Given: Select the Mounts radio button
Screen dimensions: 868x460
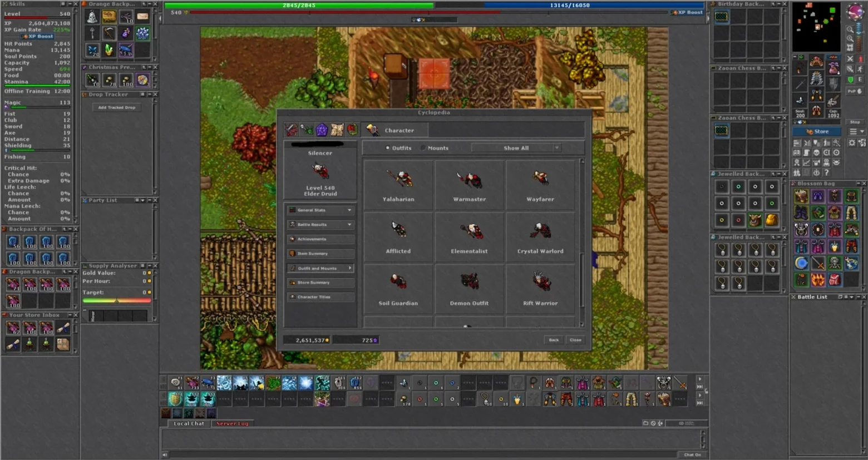Looking at the screenshot, I should [423, 148].
